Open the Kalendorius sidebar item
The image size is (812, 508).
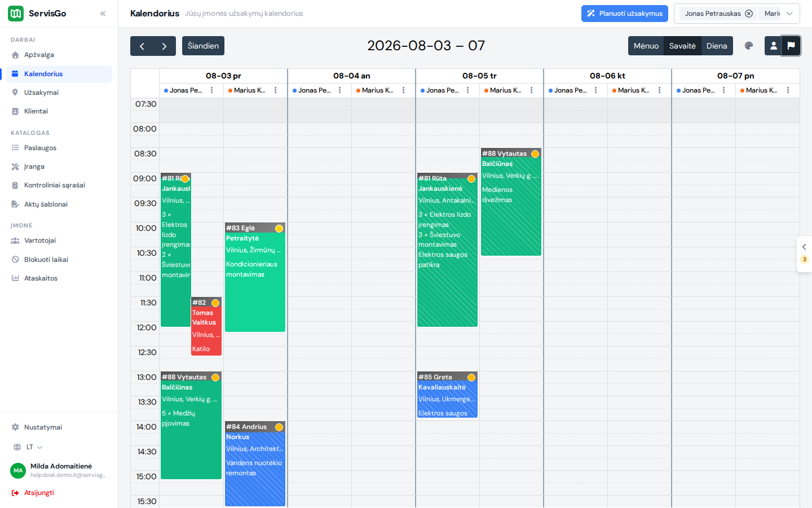tap(59, 74)
